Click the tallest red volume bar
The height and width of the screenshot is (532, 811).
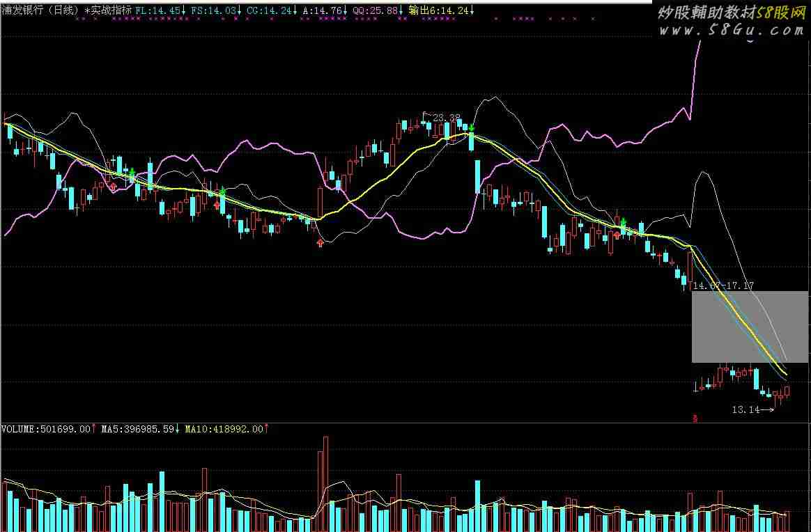326,484
